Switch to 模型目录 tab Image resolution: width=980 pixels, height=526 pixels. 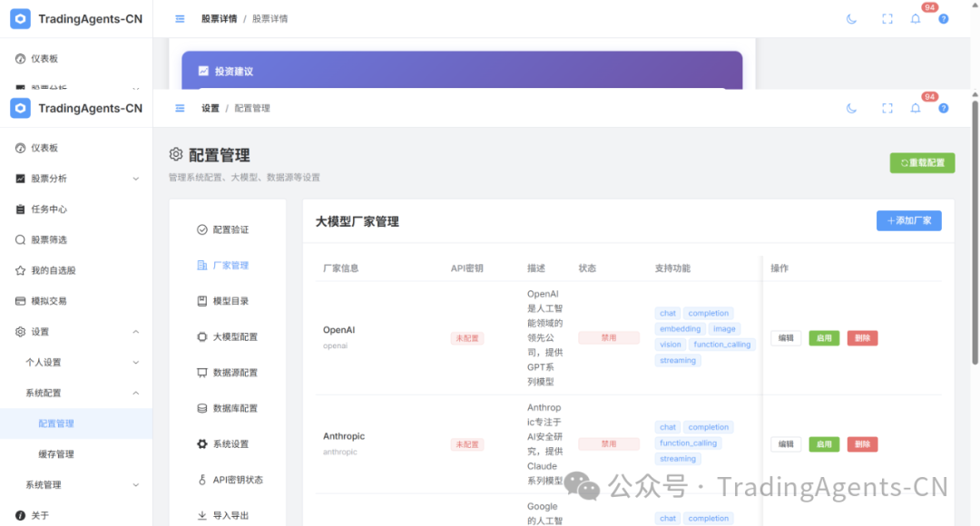pos(230,301)
